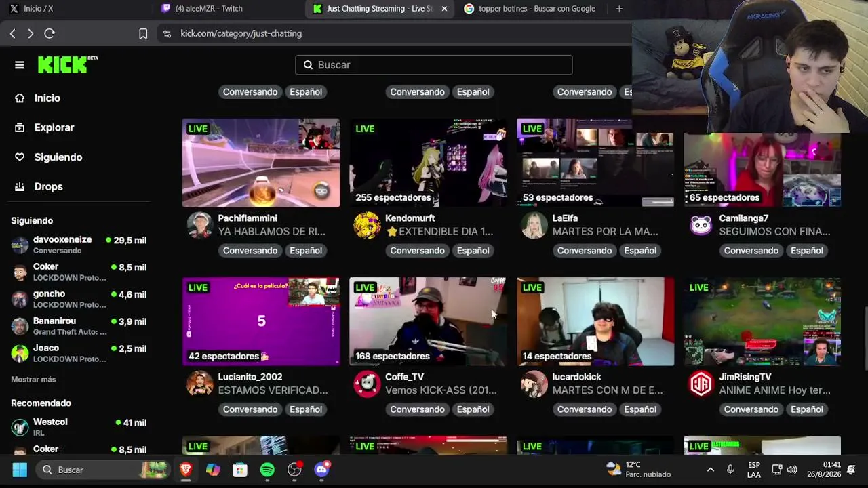The height and width of the screenshot is (488, 868).
Task: Click Conversando tag under Pachiflammini
Action: [x=250, y=251]
